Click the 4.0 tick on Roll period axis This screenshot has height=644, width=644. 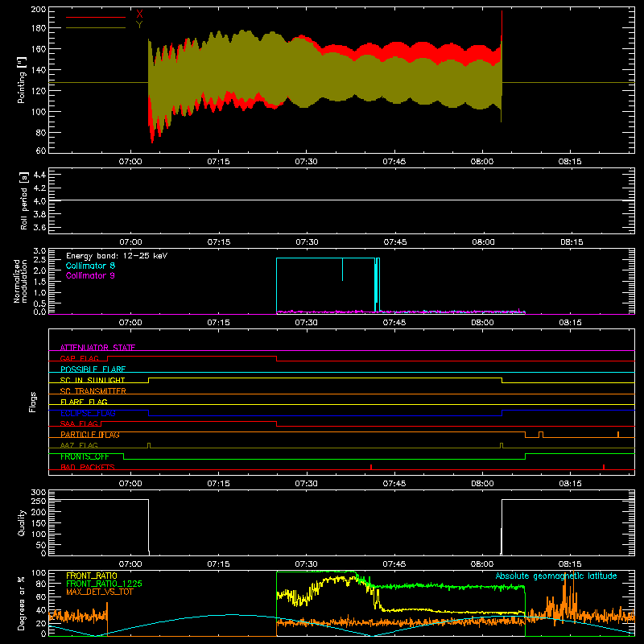pyautogui.click(x=39, y=201)
